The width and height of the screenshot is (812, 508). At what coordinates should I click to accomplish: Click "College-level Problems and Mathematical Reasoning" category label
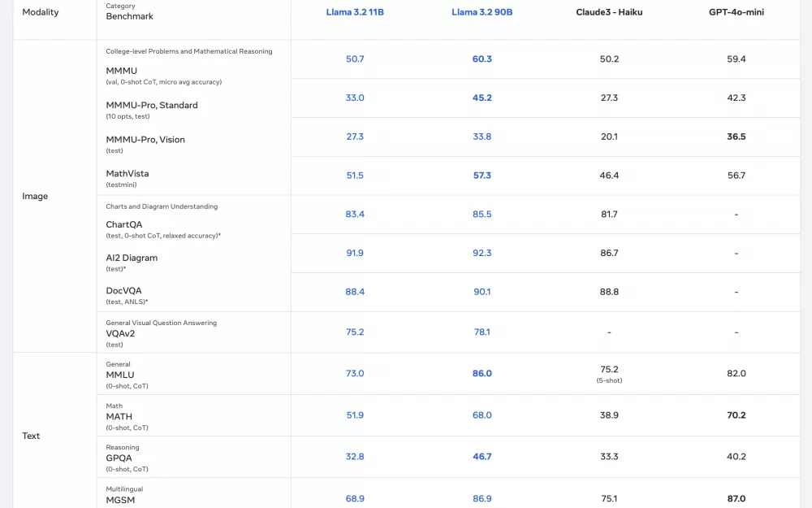click(x=189, y=51)
